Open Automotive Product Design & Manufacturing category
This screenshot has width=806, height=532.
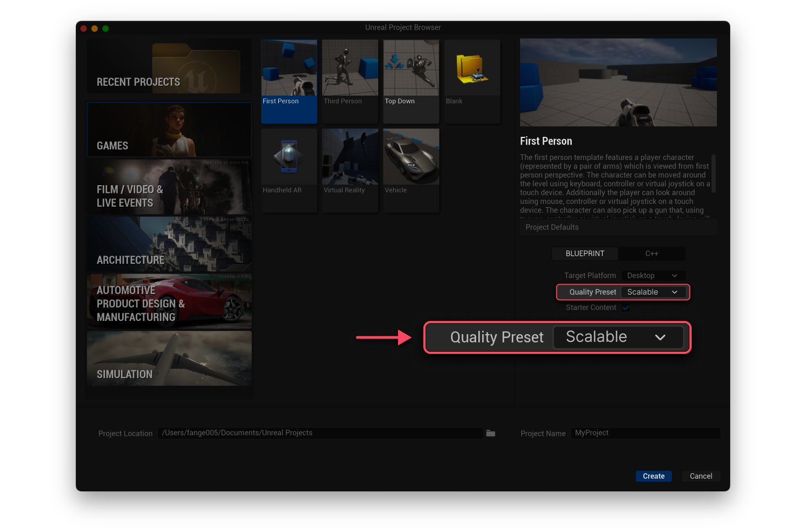169,301
